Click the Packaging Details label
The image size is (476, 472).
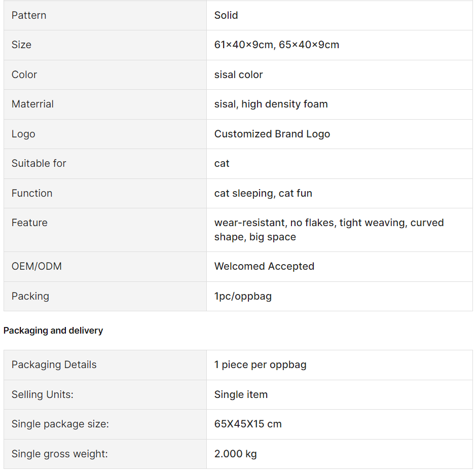(54, 365)
